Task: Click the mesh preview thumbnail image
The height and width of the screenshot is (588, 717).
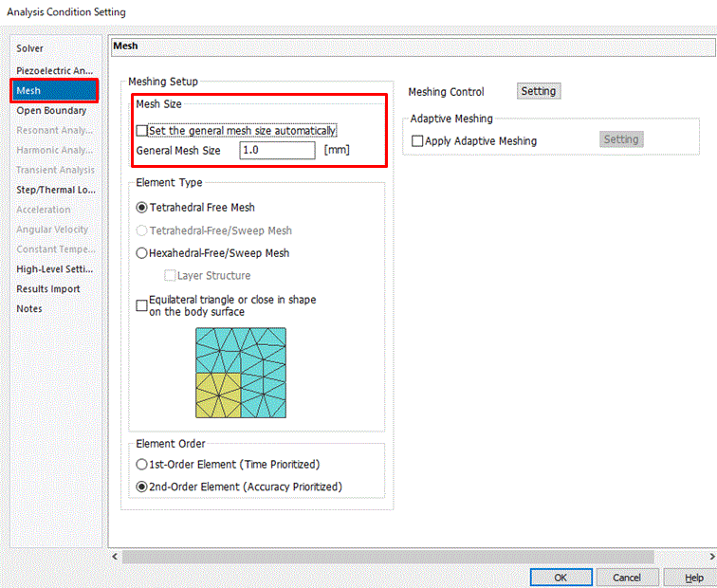Action: coord(241,373)
